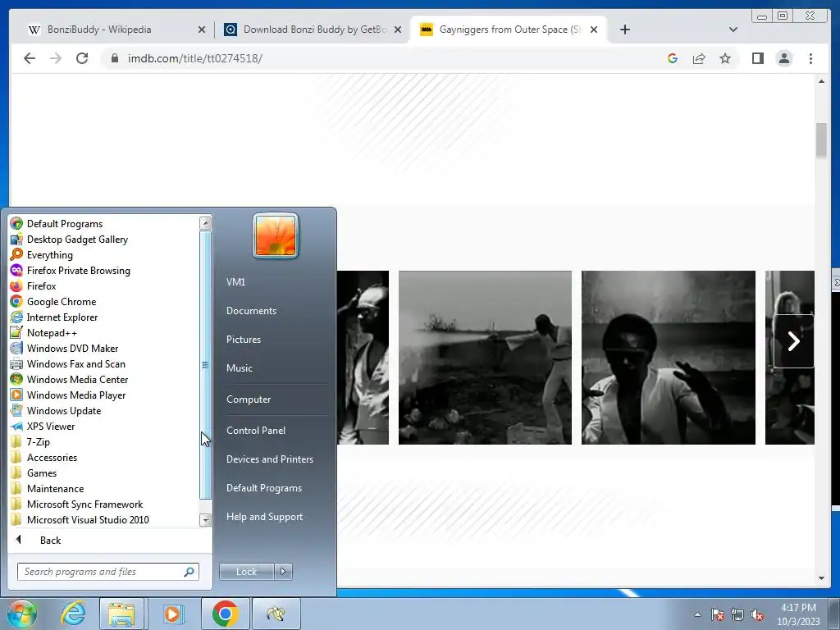This screenshot has height=630, width=840.
Task: Switch to the Download Bonzi Buddy tab
Action: click(x=314, y=30)
